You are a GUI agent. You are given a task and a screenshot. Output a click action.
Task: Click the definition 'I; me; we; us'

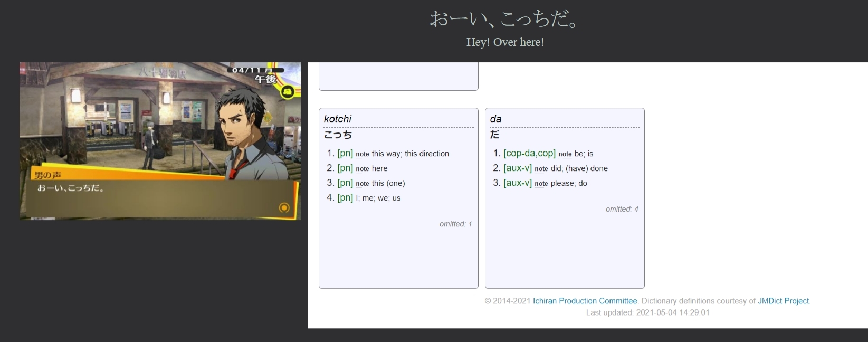378,198
